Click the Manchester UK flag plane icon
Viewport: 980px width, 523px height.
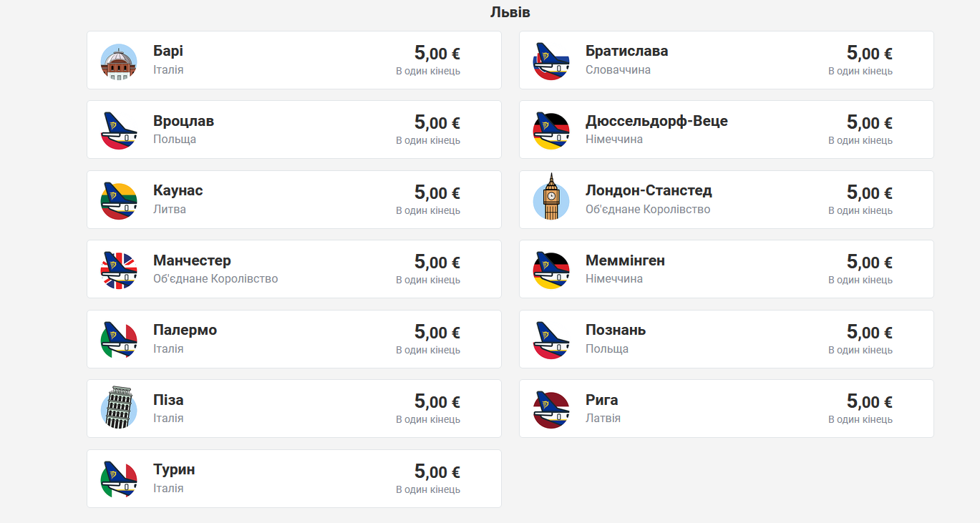pos(119,270)
